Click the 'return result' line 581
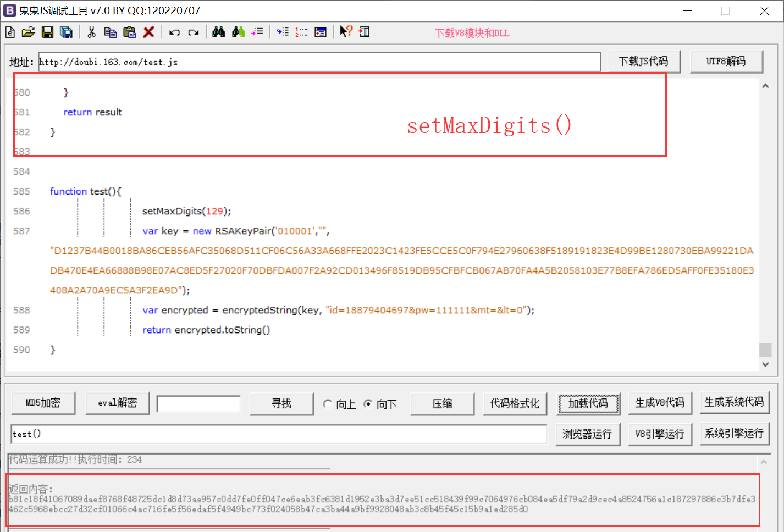 pyautogui.click(x=92, y=112)
